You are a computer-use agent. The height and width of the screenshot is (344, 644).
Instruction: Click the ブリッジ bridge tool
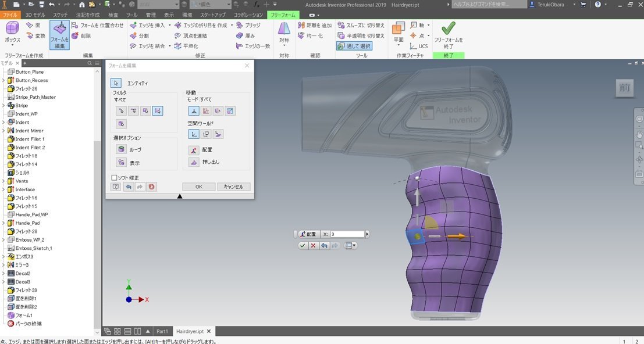(x=248, y=25)
